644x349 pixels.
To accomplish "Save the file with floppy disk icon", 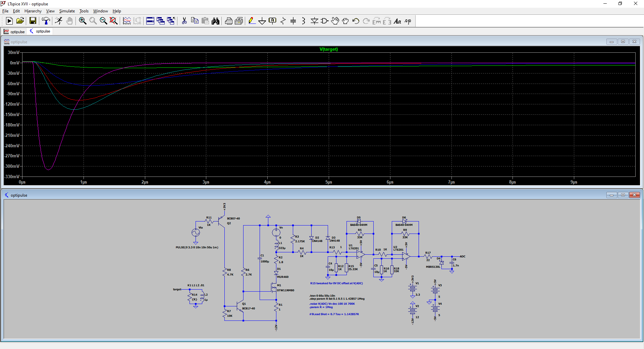I will coord(33,21).
